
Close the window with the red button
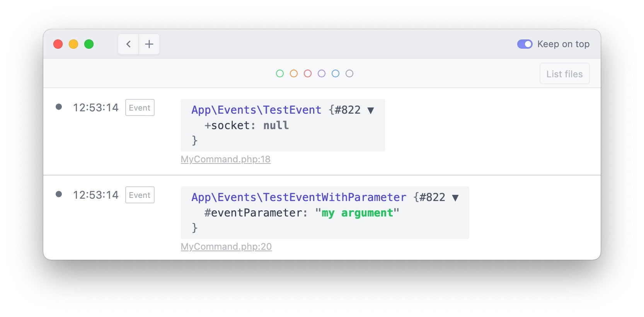point(58,44)
